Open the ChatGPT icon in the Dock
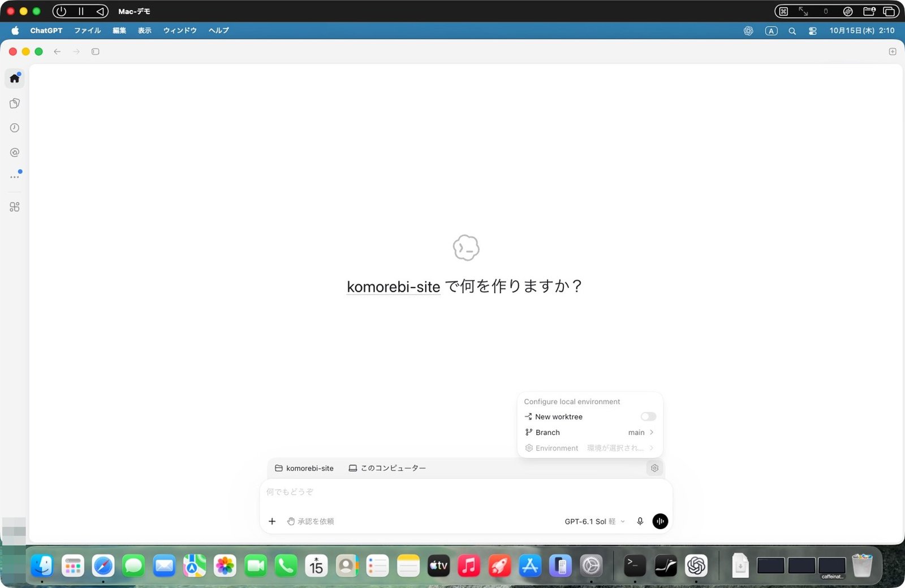The height and width of the screenshot is (588, 905). (696, 565)
